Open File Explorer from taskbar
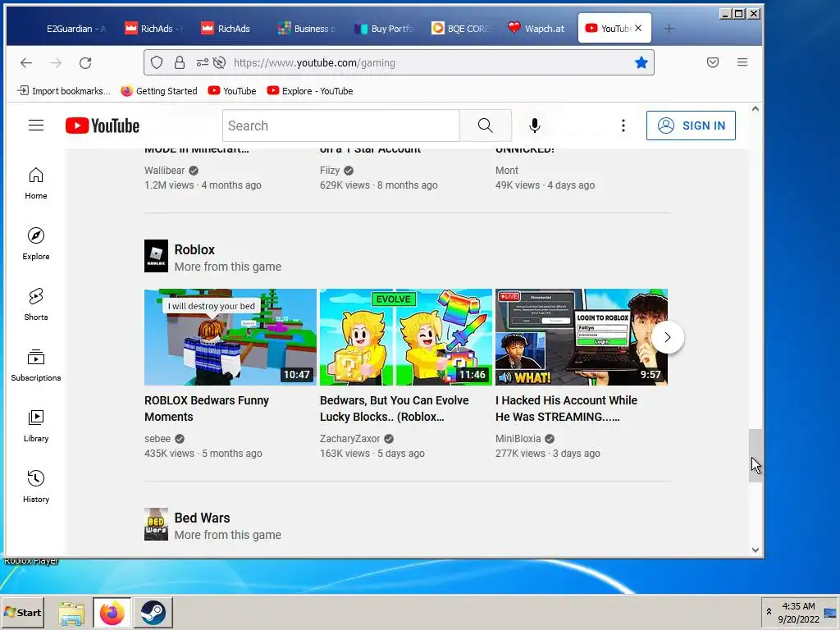Image resolution: width=840 pixels, height=630 pixels. click(71, 613)
